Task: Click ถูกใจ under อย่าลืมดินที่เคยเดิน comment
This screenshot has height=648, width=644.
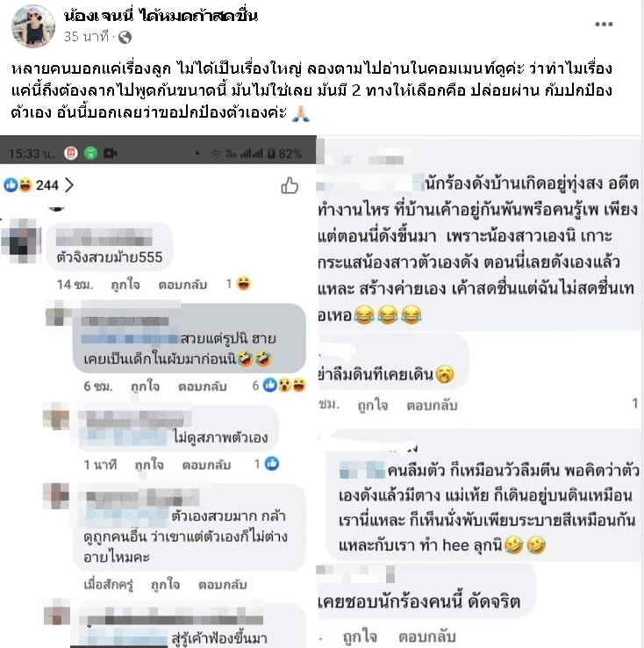Action: coord(373,406)
